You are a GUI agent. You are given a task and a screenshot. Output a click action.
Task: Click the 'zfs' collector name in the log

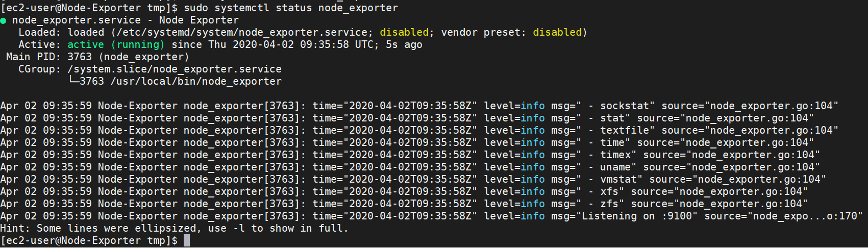point(609,204)
